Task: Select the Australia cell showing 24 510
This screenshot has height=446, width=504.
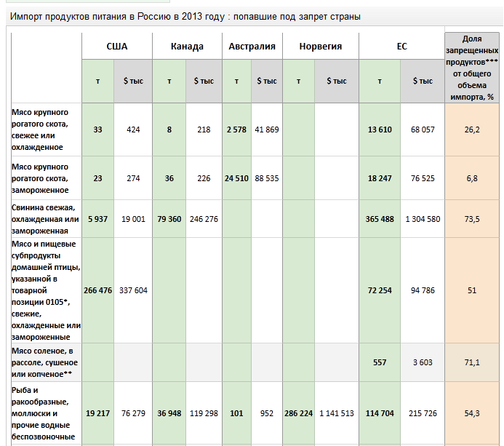Action: pyautogui.click(x=236, y=178)
